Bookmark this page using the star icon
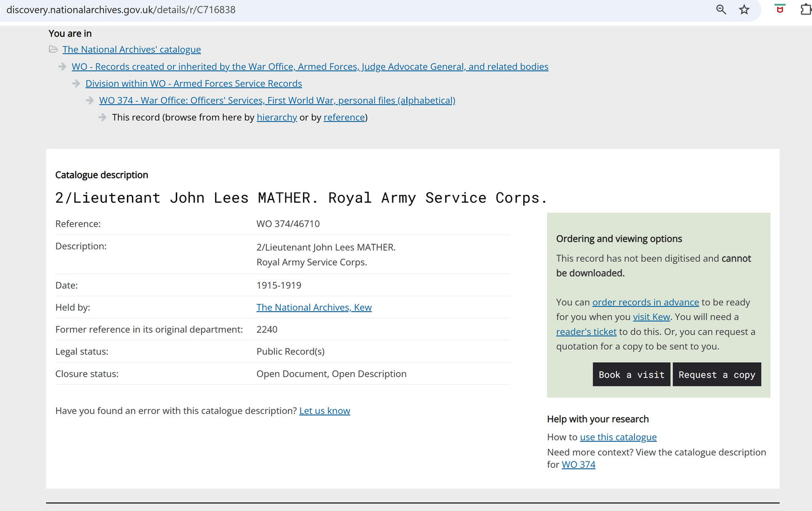The image size is (812, 511). pos(743,10)
